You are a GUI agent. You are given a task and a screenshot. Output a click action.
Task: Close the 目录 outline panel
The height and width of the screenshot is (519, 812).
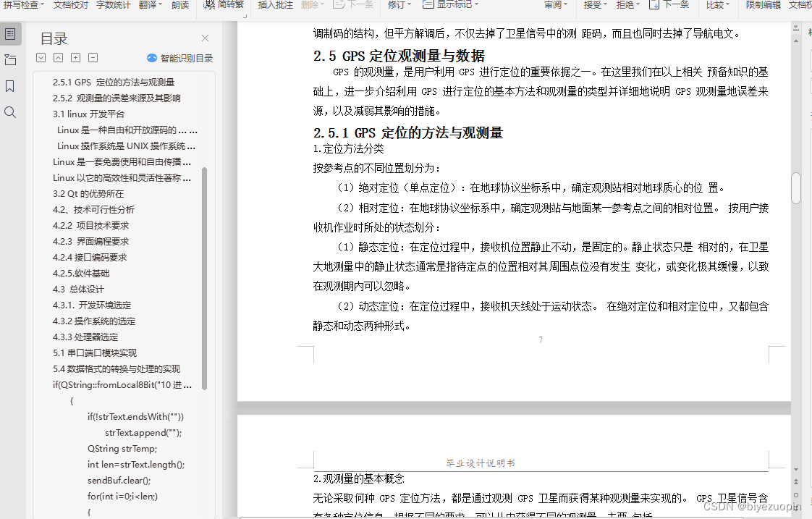(205, 38)
